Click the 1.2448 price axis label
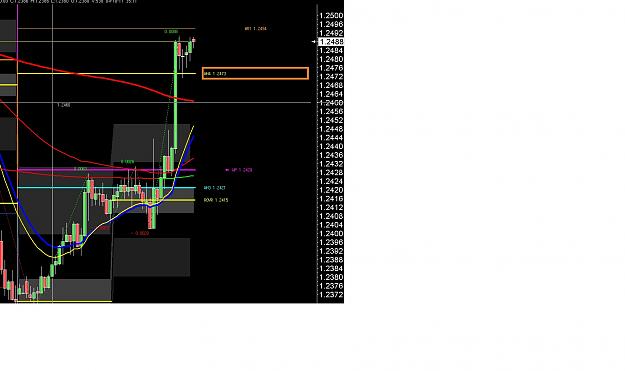The width and height of the screenshot is (625, 371). coord(331,129)
